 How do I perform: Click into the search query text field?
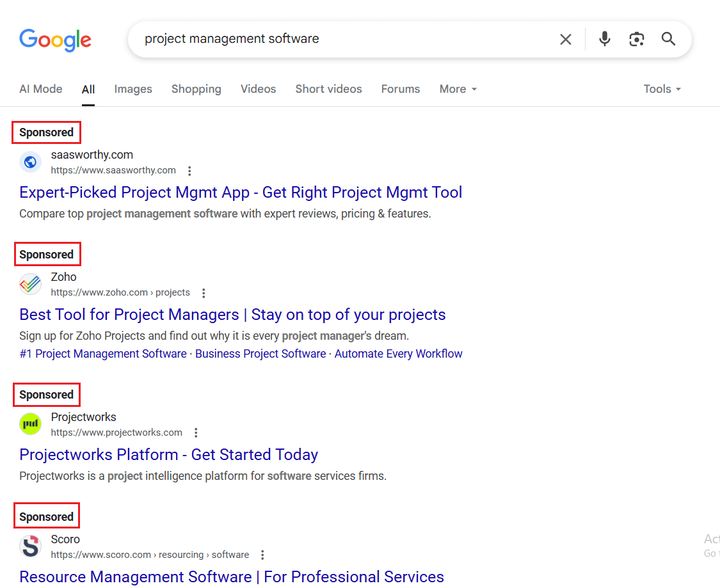point(346,39)
